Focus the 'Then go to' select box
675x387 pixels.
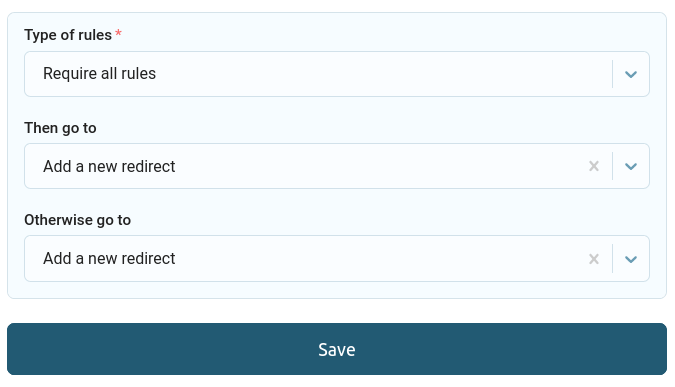coord(337,166)
